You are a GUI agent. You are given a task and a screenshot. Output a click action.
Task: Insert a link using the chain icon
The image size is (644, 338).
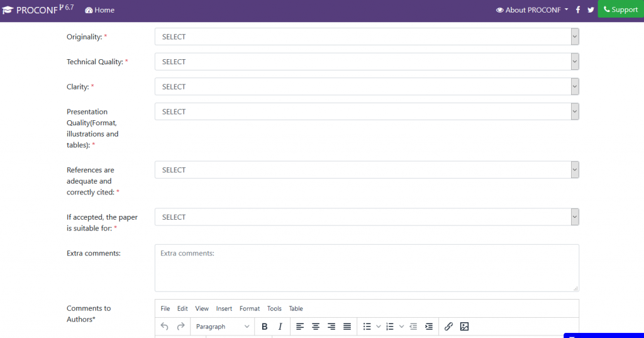pos(448,327)
